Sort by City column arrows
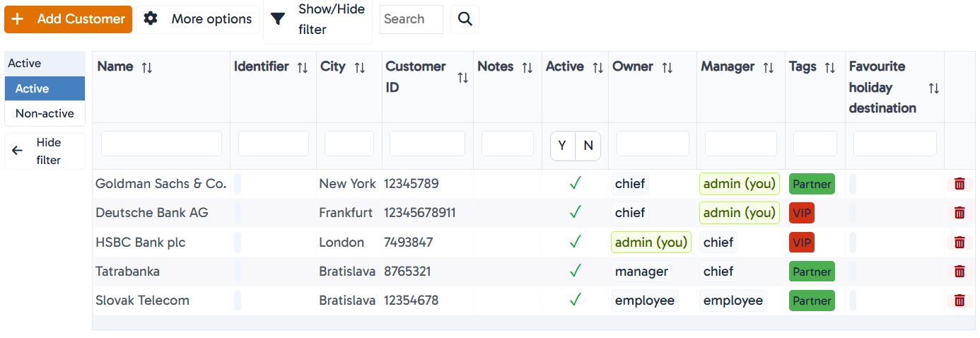980x338 pixels. click(x=360, y=67)
